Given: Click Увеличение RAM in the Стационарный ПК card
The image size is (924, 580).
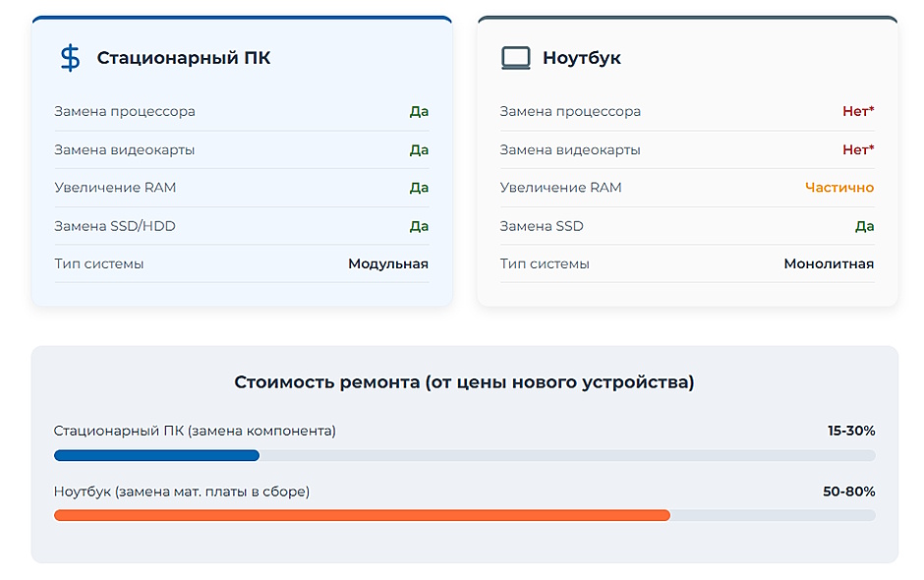Looking at the screenshot, I should click(x=115, y=188).
